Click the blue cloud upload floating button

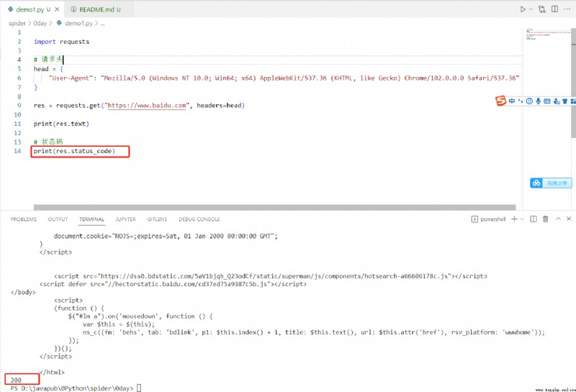[x=551, y=183]
